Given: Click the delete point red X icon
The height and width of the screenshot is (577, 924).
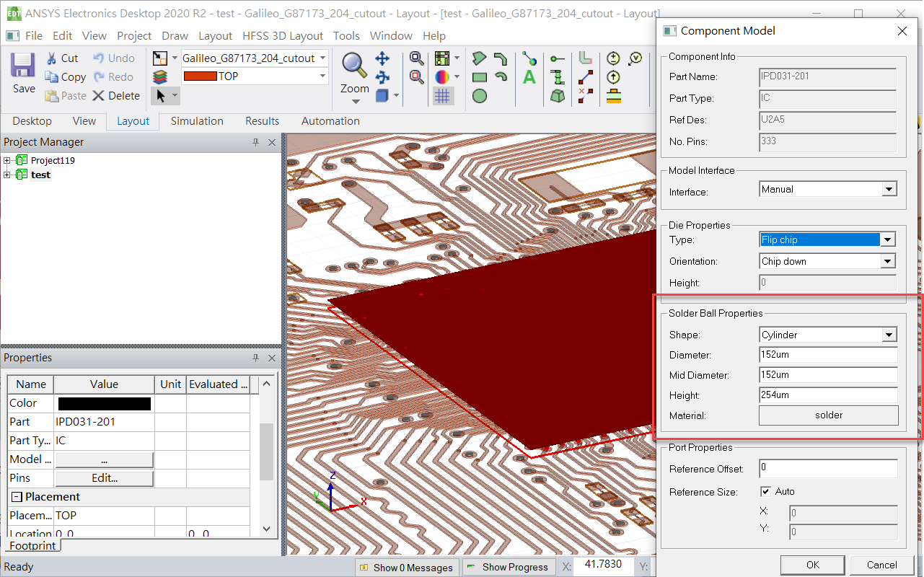Looking at the screenshot, I should point(585,95).
